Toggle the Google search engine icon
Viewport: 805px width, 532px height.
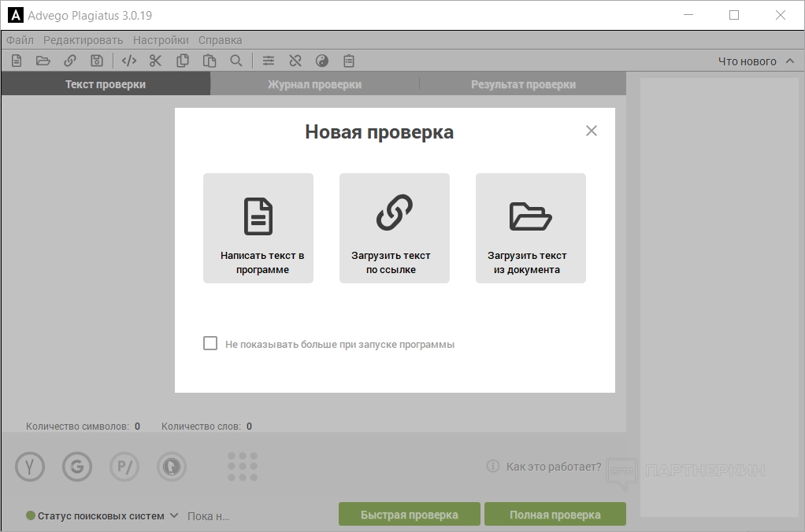77,467
